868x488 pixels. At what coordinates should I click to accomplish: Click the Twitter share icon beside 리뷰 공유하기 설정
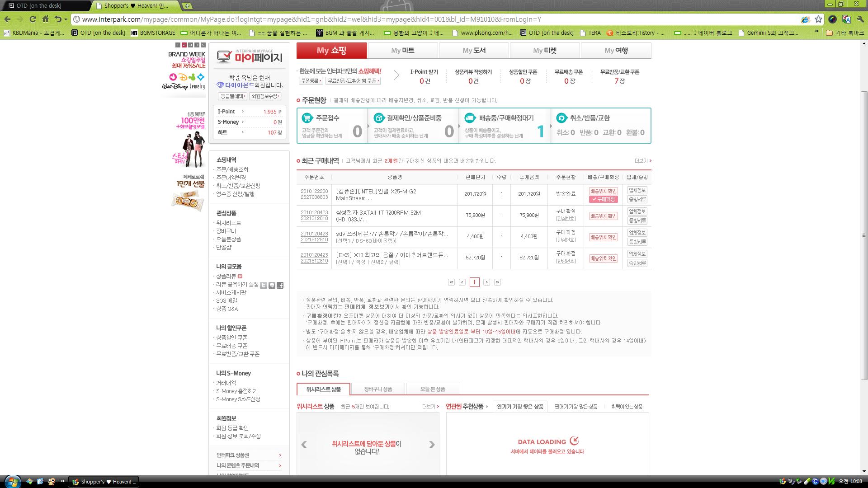click(264, 285)
